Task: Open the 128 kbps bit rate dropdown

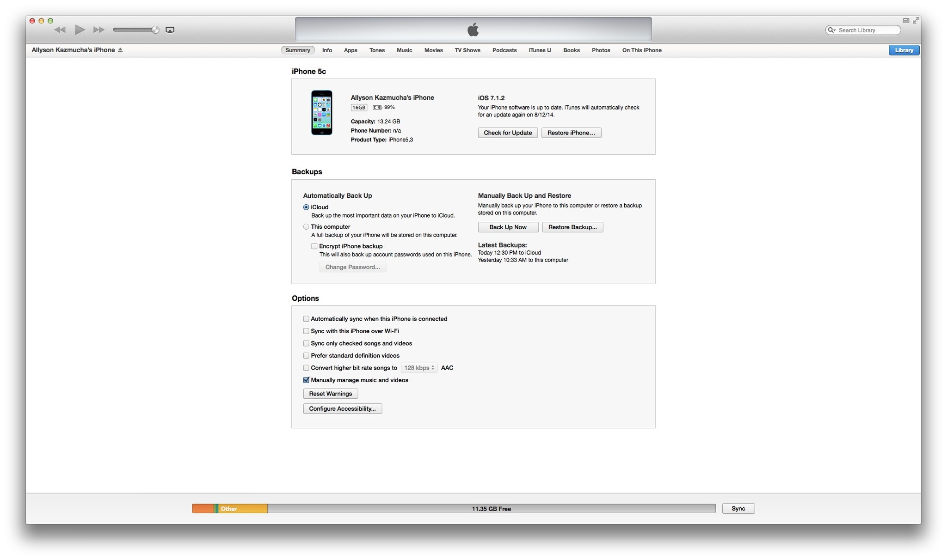Action: pyautogui.click(x=419, y=368)
